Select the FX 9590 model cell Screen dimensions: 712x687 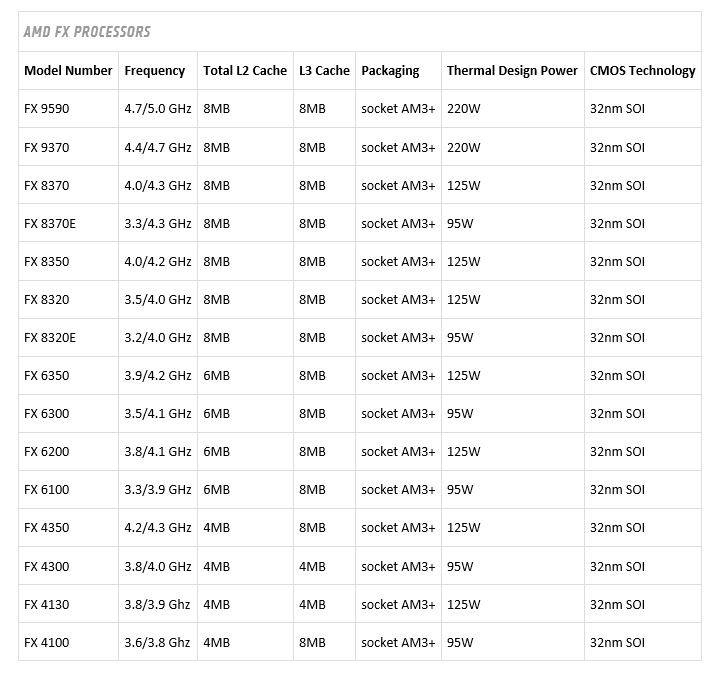47,109
